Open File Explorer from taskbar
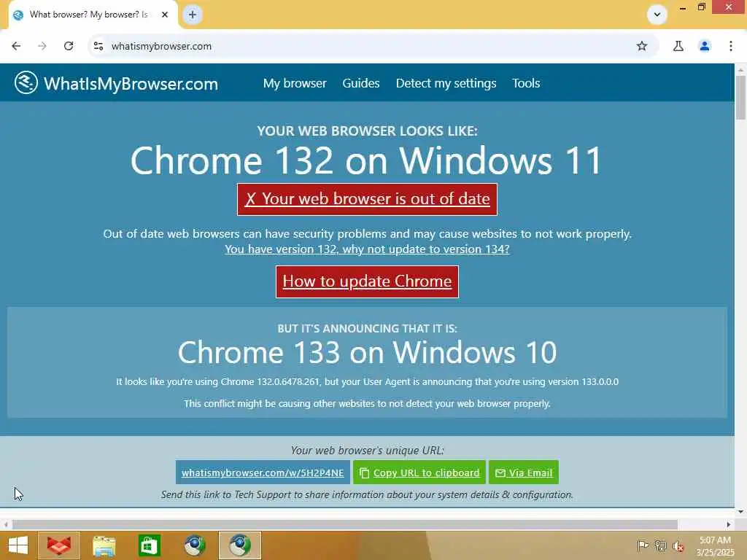This screenshot has width=747, height=560. 104,545
